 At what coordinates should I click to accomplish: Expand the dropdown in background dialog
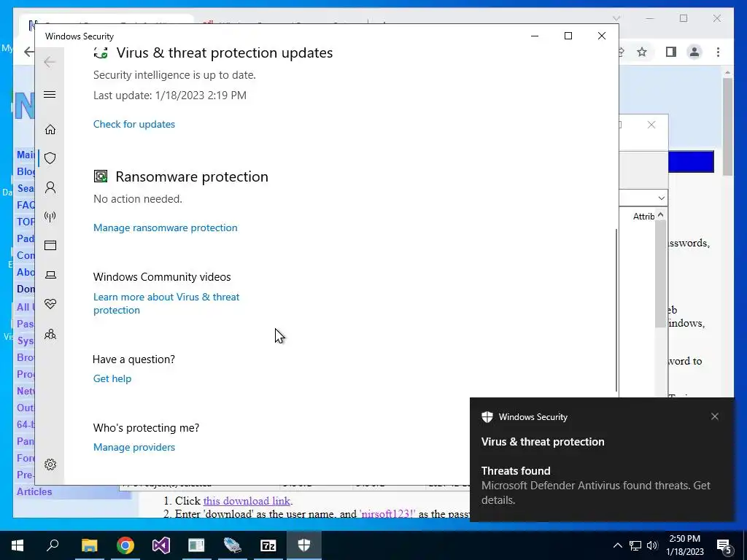tap(661, 198)
